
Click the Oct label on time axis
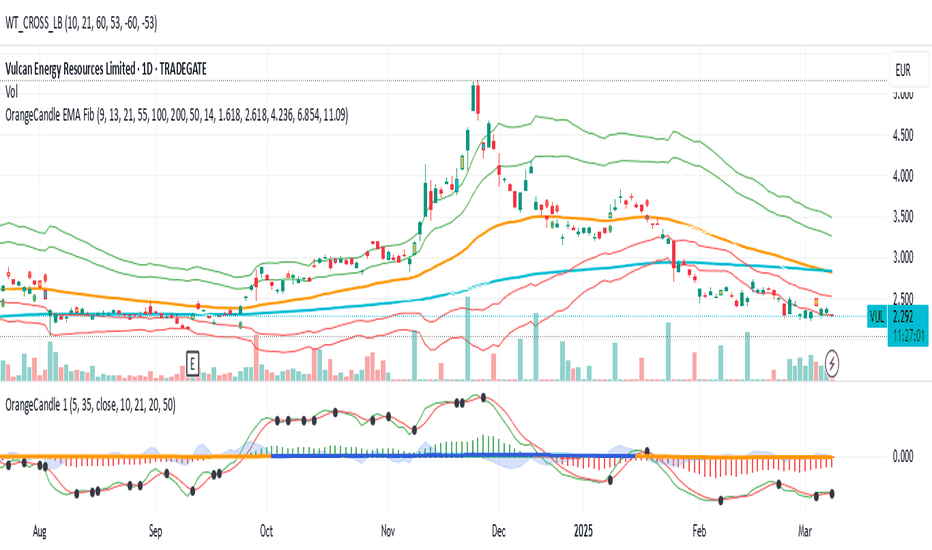click(x=266, y=531)
